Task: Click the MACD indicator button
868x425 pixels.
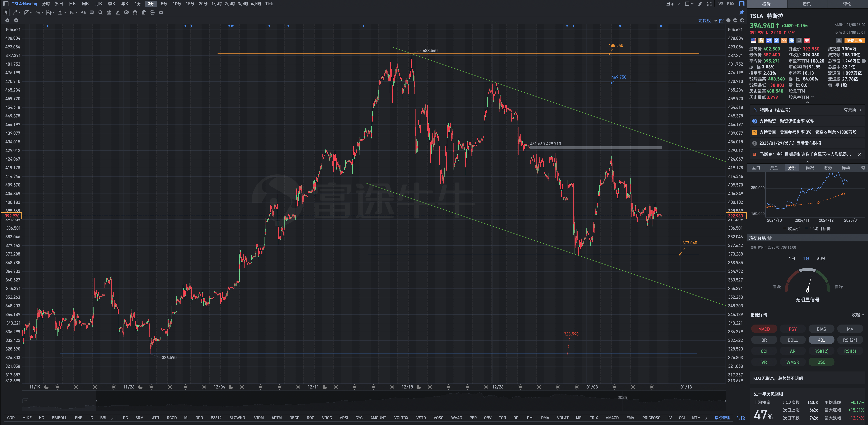Action: (764, 329)
